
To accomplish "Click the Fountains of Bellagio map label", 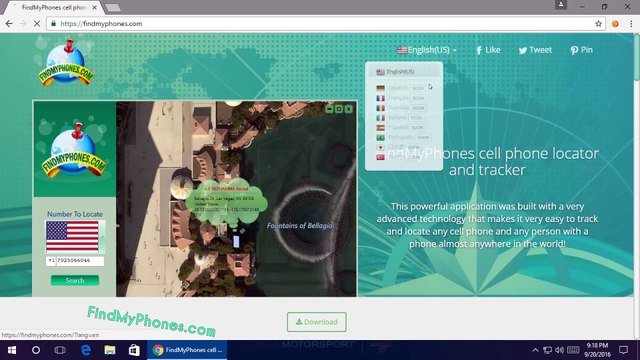I will 299,225.
